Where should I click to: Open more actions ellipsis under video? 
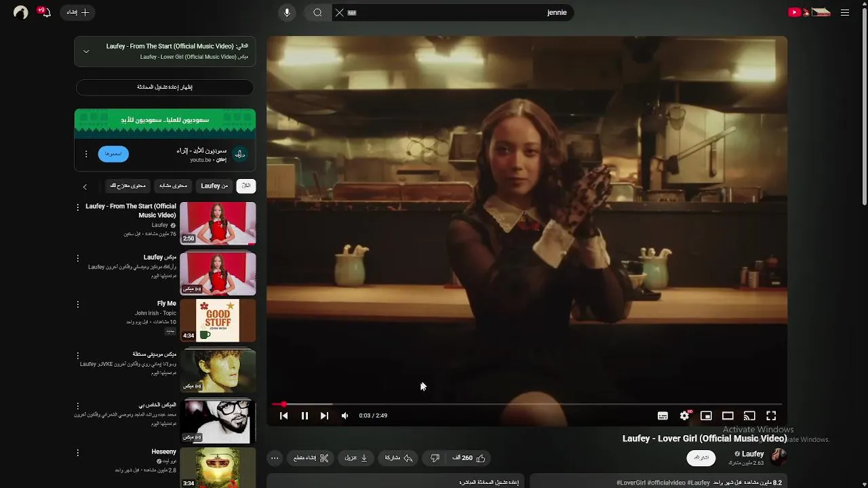click(x=275, y=458)
